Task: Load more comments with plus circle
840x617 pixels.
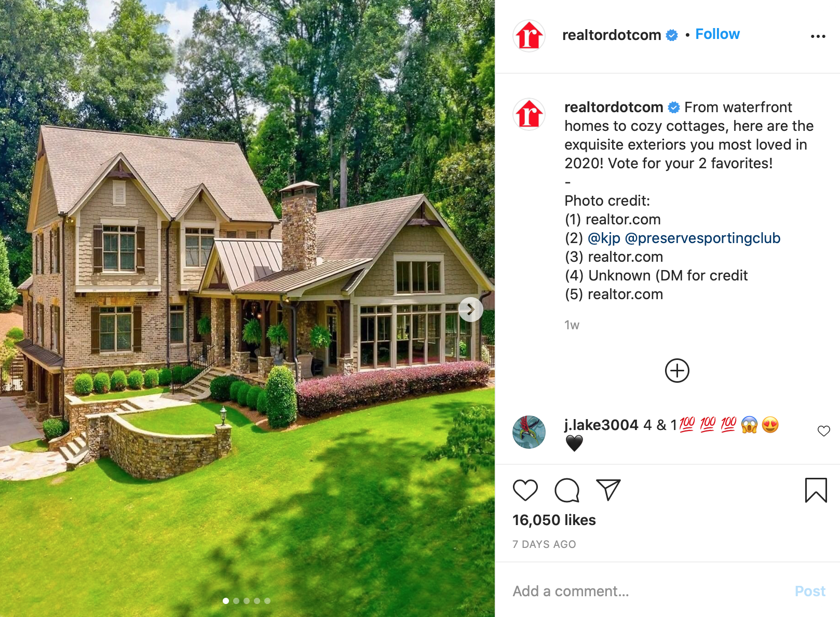Action: [677, 371]
